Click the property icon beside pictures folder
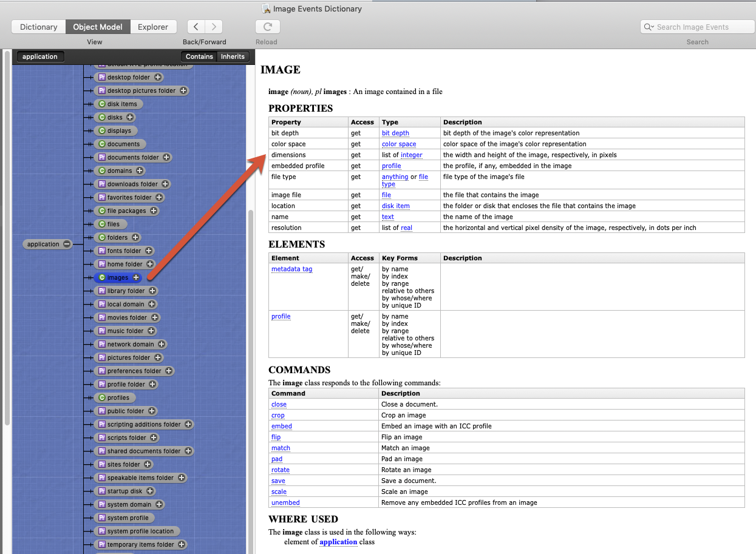Image resolution: width=756 pixels, height=554 pixels. [x=102, y=358]
